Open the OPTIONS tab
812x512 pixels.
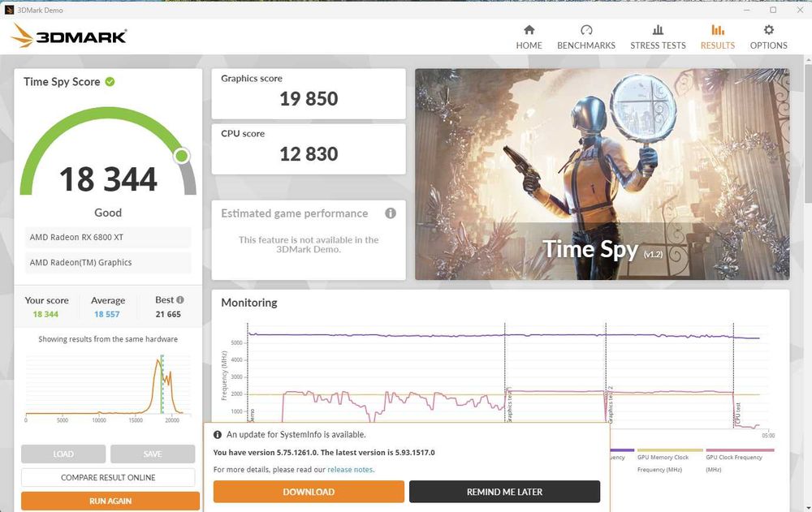pyautogui.click(x=768, y=37)
